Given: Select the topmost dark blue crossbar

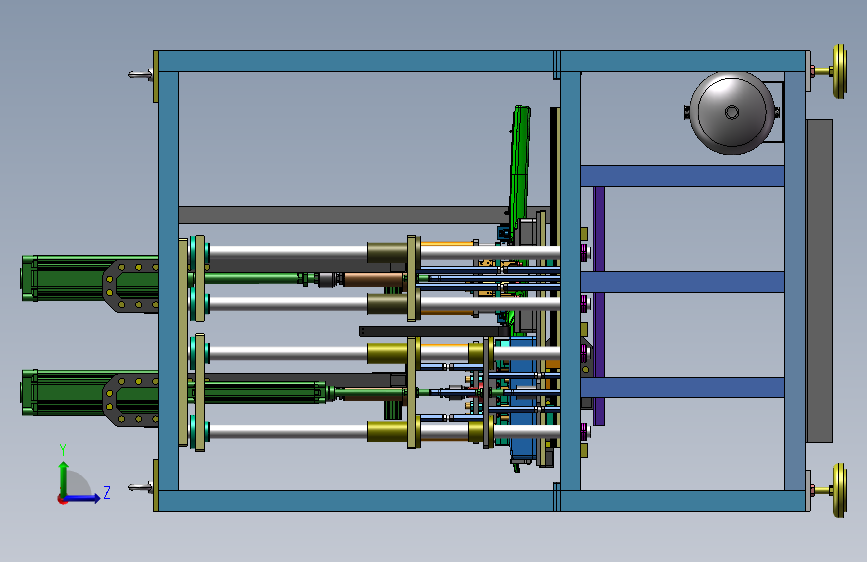Looking at the screenshot, I should [682, 176].
